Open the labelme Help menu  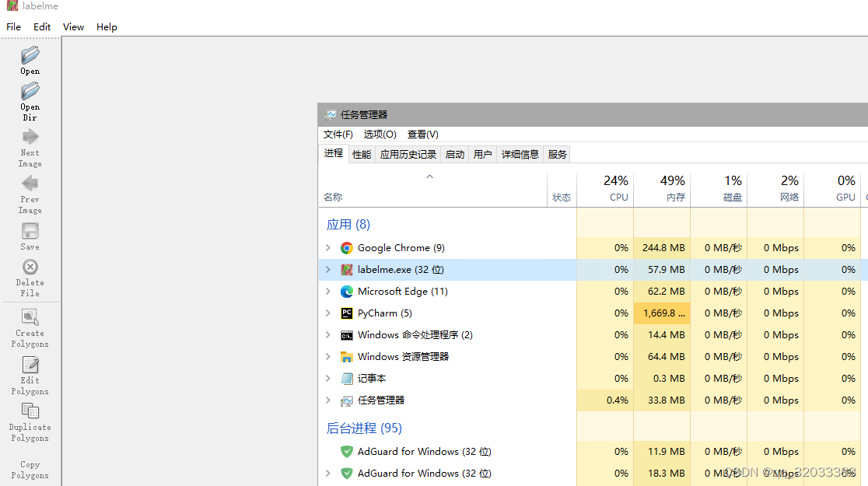click(107, 27)
